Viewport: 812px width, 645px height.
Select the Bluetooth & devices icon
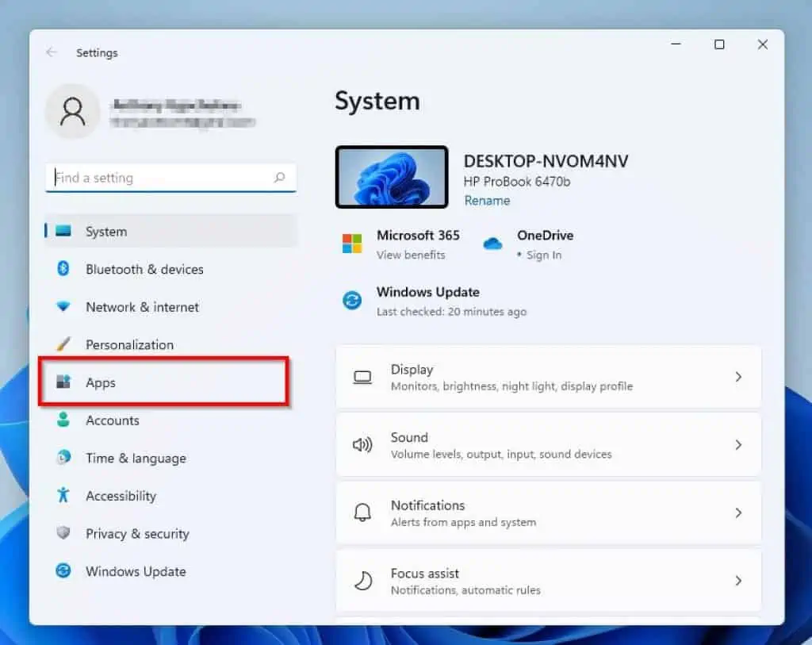(63, 269)
